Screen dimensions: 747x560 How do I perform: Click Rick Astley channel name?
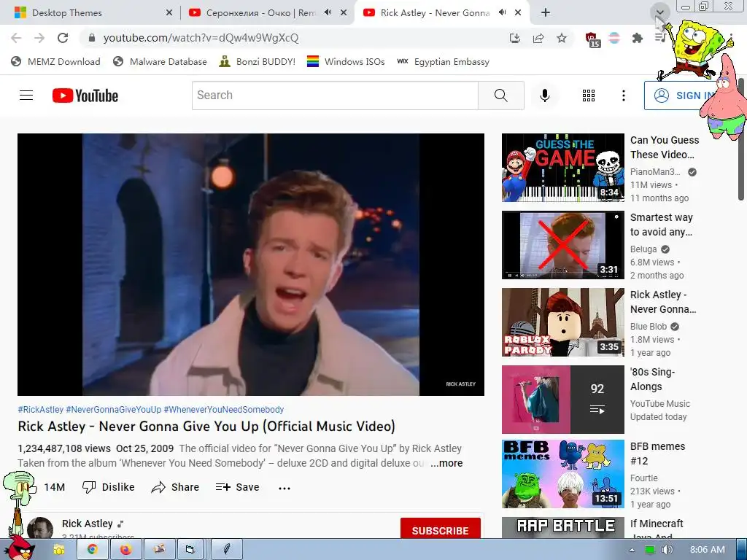pos(88,524)
